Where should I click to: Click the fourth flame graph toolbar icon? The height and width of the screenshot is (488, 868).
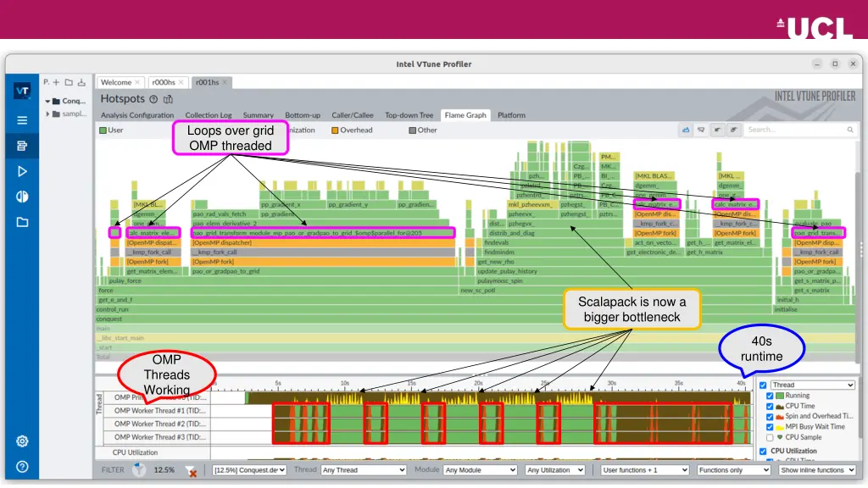(x=733, y=130)
